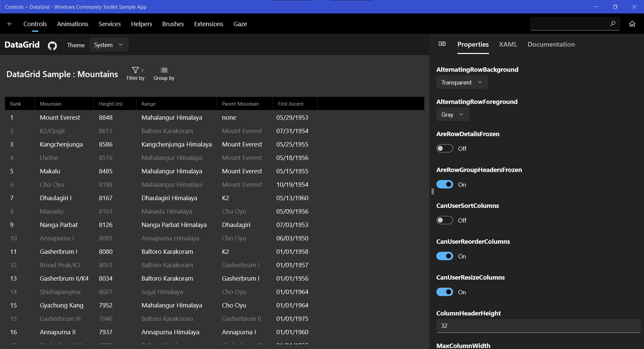Close the Sample App window
Viewport: 644px width, 349px height.
tap(634, 7)
